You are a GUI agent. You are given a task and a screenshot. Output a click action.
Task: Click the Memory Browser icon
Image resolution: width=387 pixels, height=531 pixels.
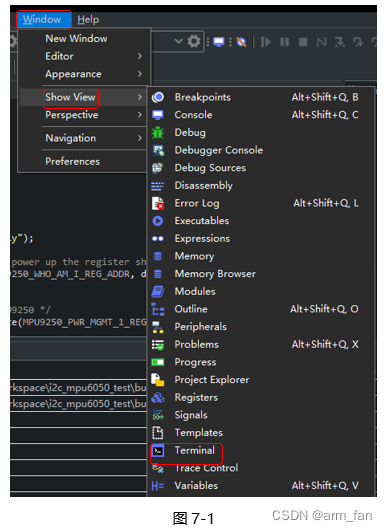coord(158,274)
